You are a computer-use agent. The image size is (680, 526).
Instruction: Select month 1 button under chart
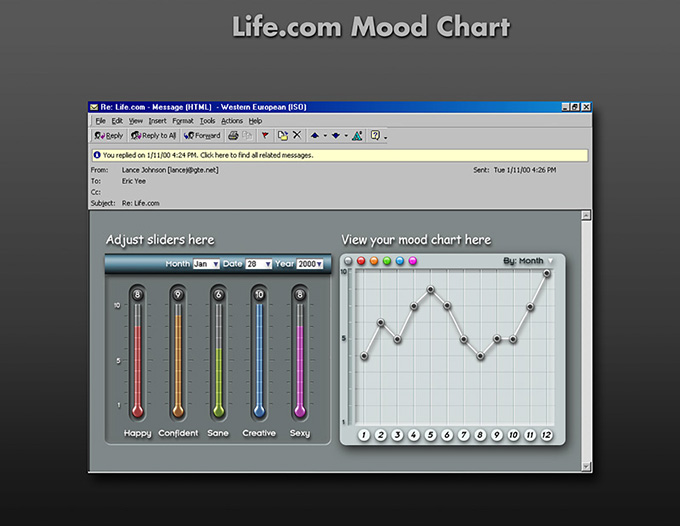364,435
